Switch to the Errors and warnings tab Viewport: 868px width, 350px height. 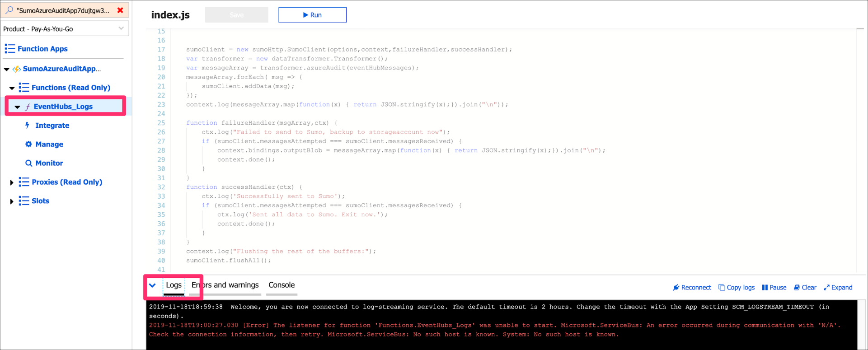tap(225, 285)
